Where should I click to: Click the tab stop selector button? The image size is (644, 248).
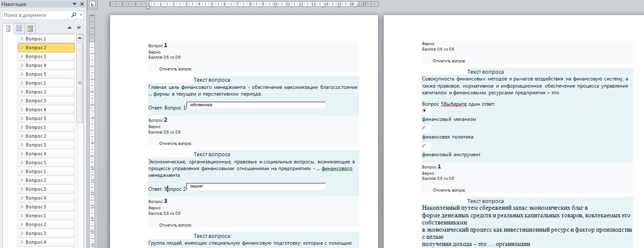[93, 5]
